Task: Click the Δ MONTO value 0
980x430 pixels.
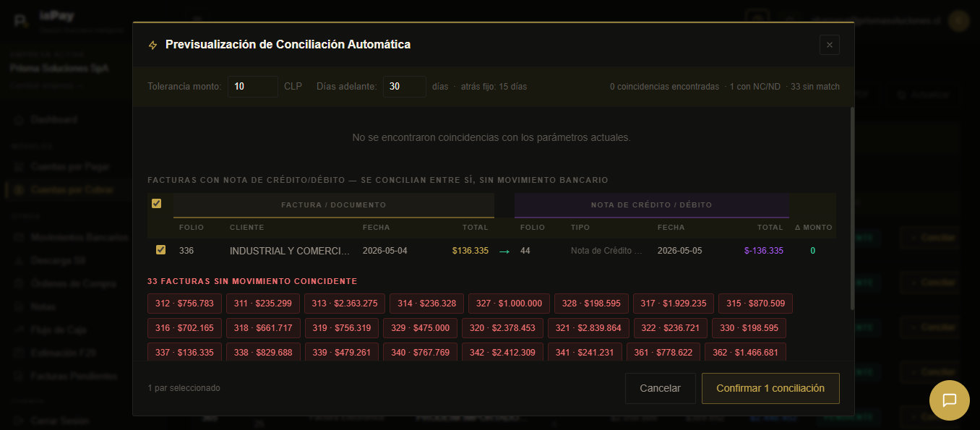Action: (x=813, y=251)
